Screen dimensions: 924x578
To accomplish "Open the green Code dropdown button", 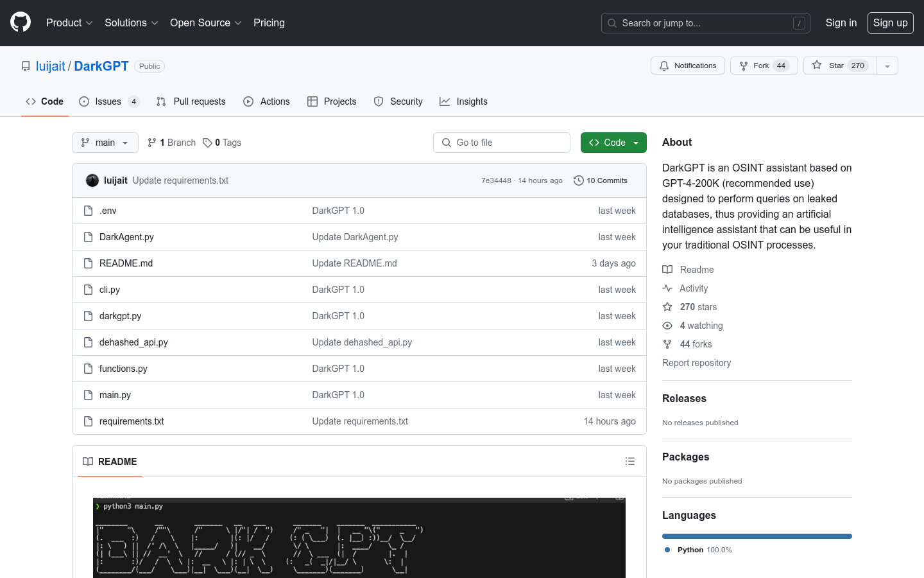I will pyautogui.click(x=613, y=143).
